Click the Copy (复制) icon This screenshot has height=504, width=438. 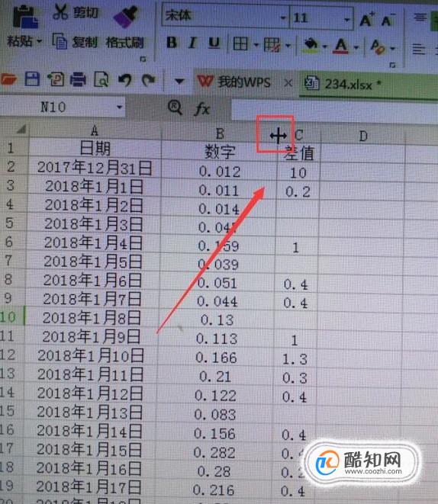click(x=60, y=41)
